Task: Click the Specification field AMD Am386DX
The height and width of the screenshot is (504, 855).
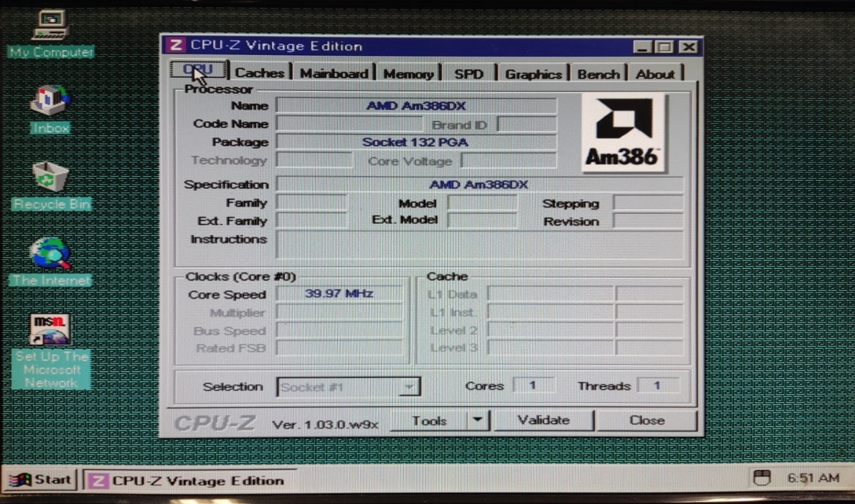Action: tap(479, 184)
